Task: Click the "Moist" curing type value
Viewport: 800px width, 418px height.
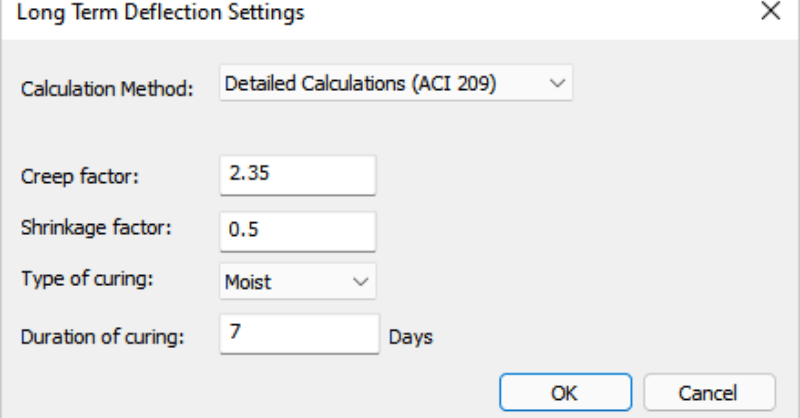Action: click(x=248, y=283)
